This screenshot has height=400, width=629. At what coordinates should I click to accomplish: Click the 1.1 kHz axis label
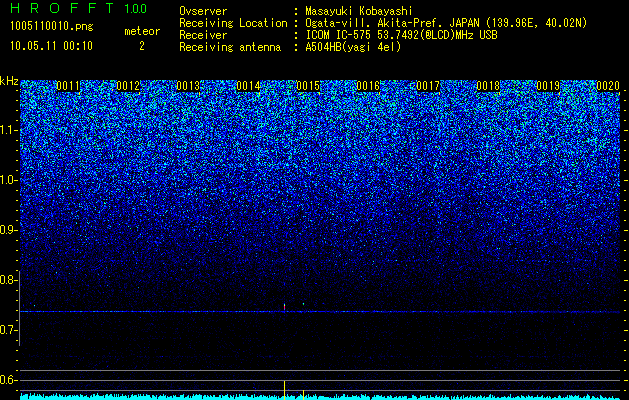pyautogui.click(x=9, y=130)
